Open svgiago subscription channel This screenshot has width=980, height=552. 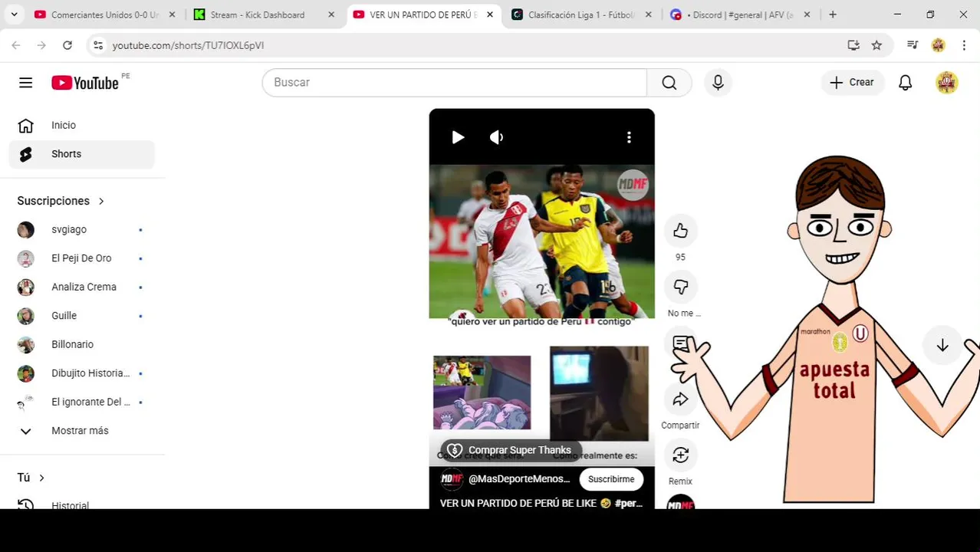[82, 229]
